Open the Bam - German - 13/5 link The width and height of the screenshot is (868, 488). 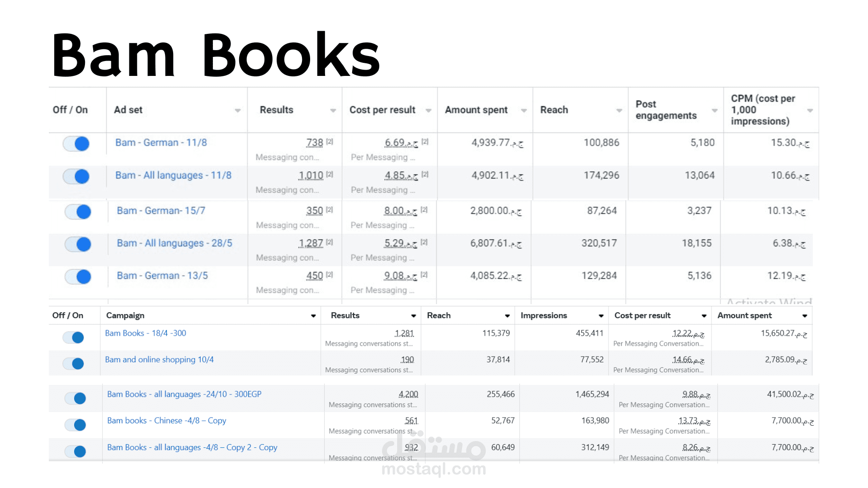162,276
